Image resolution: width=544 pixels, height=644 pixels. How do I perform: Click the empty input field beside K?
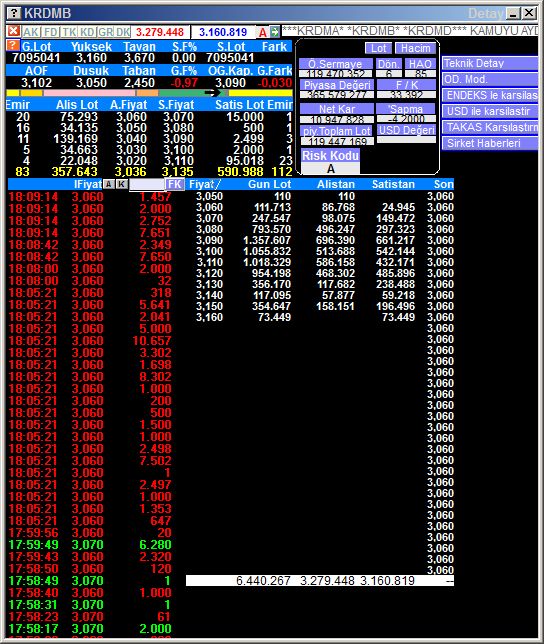[x=147, y=184]
